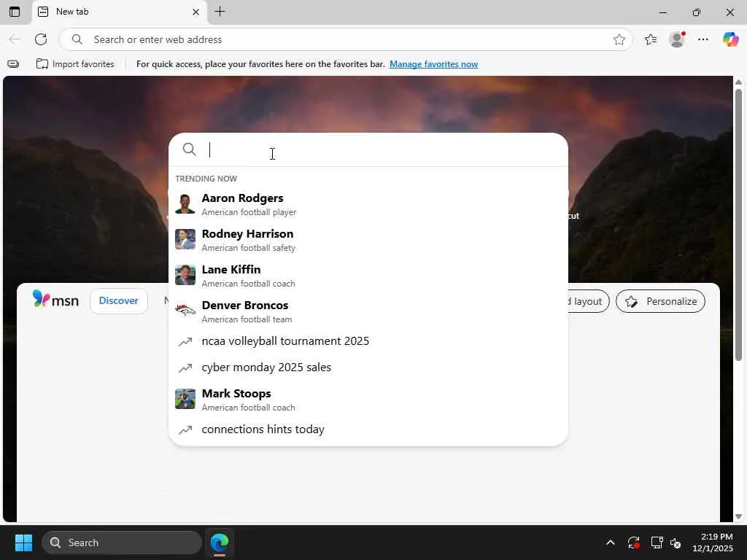Viewport: 747px width, 560px height.
Task: Open the user profile icon
Action: point(677,39)
